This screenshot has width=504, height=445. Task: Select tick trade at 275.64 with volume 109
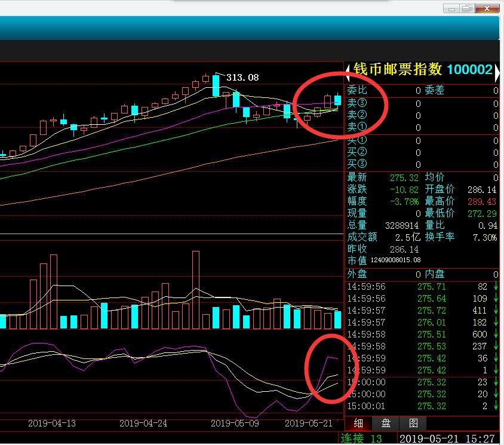click(x=422, y=299)
